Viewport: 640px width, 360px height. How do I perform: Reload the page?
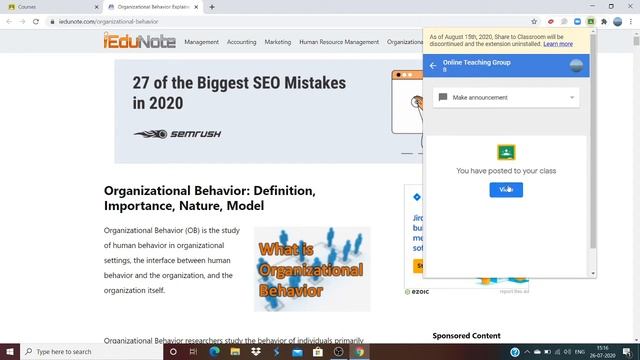point(36,22)
